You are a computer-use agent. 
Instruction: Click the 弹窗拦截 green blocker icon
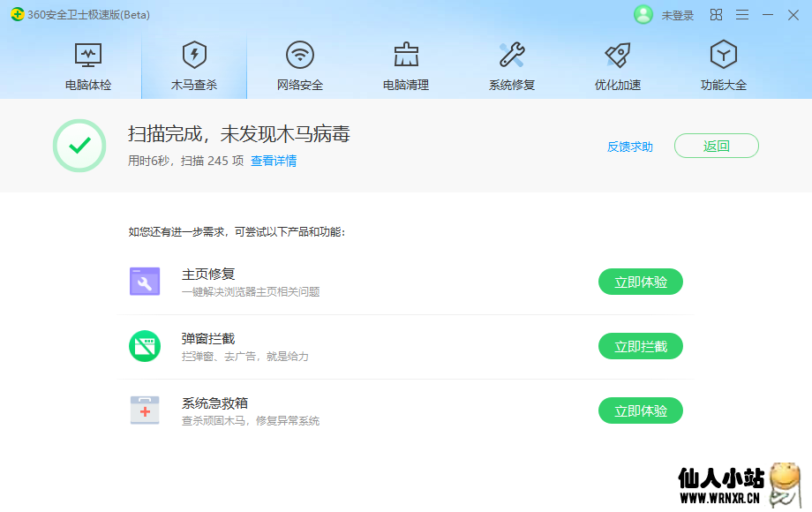[x=145, y=346]
